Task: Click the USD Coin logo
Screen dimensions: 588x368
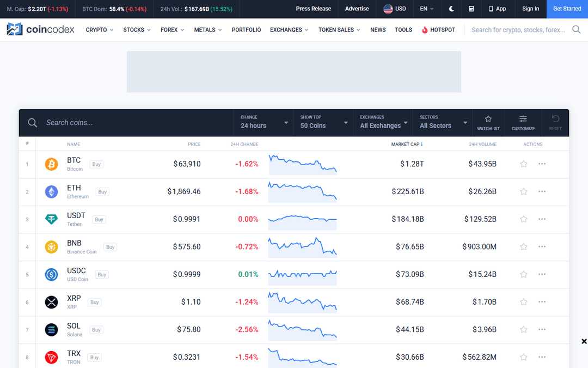Action: coord(51,274)
